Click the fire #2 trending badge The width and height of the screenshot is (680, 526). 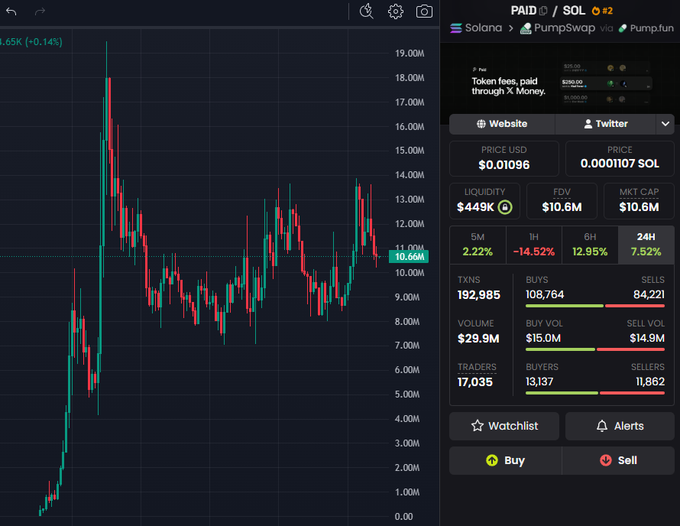602,11
